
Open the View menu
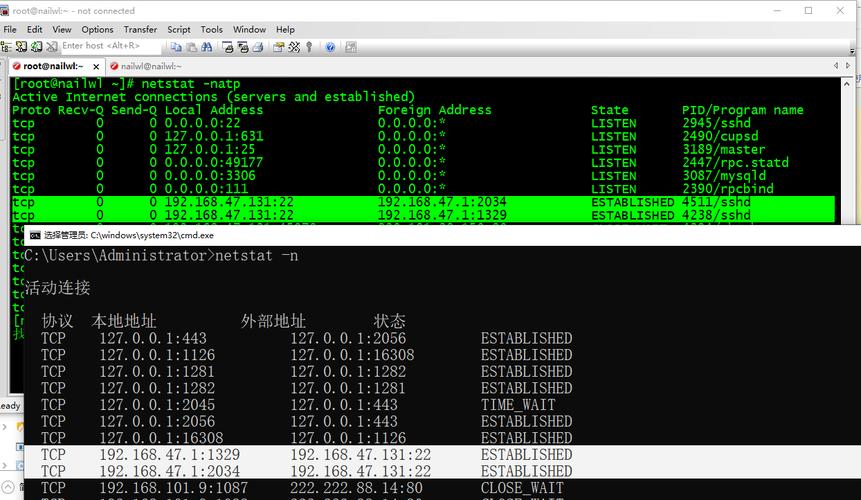click(x=62, y=30)
